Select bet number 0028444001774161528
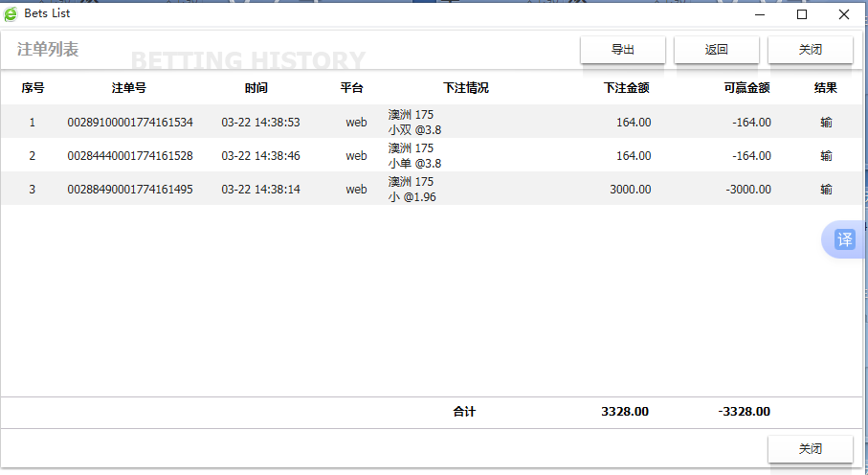Image resolution: width=868 pixels, height=475 pixels. click(130, 156)
